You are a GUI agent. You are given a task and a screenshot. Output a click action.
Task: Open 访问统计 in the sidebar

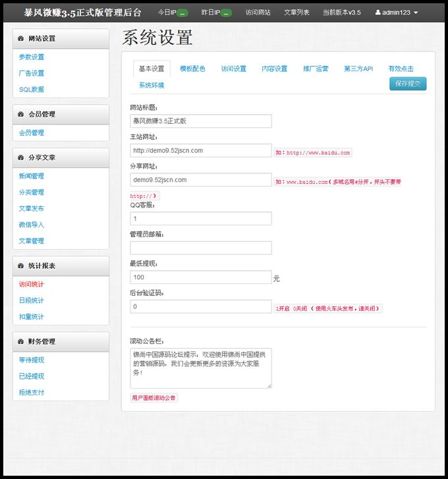pyautogui.click(x=32, y=285)
